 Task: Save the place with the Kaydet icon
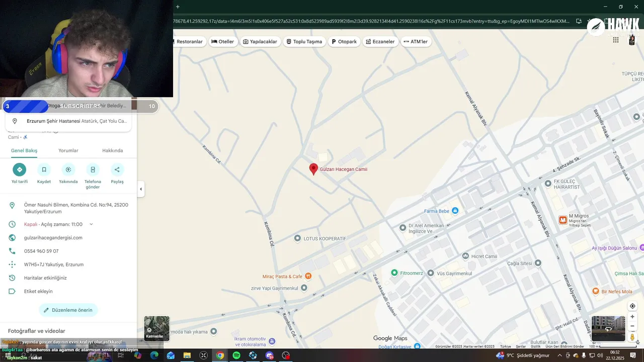click(x=44, y=169)
